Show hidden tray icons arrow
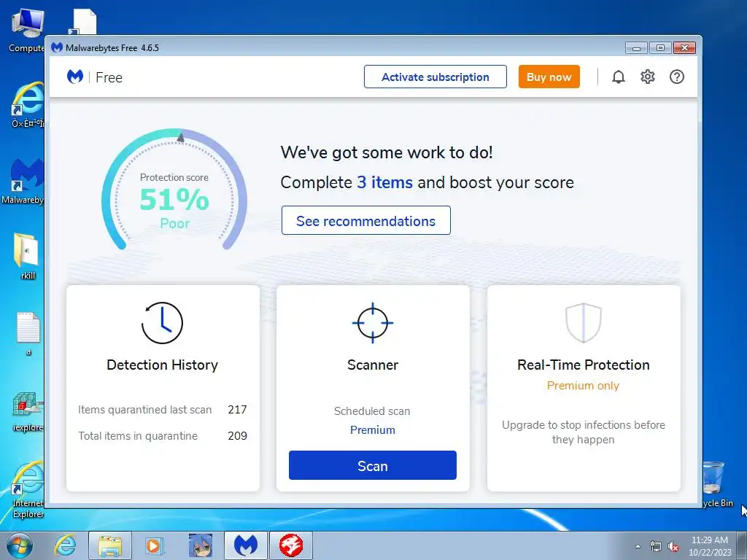Viewport: 747px width, 560px height. coord(638,547)
